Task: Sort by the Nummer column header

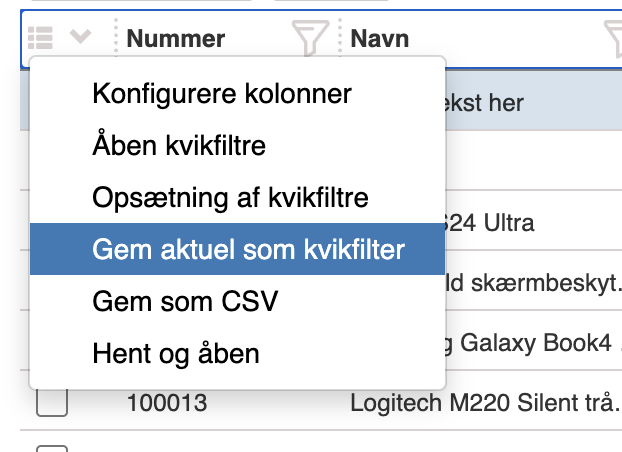Action: 175,38
